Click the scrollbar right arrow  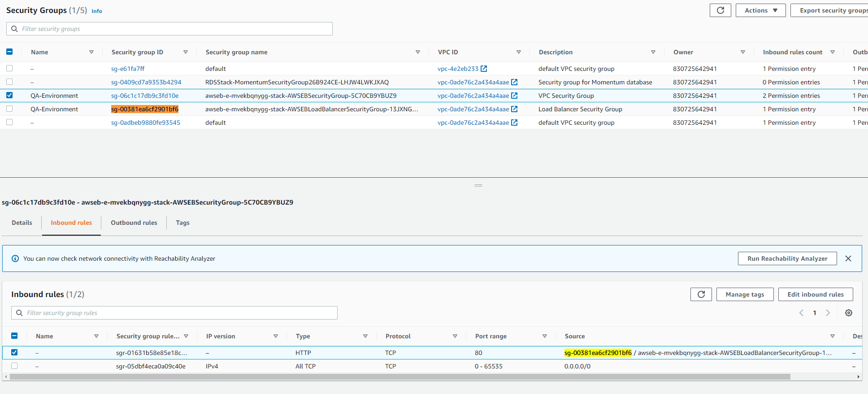point(858,377)
